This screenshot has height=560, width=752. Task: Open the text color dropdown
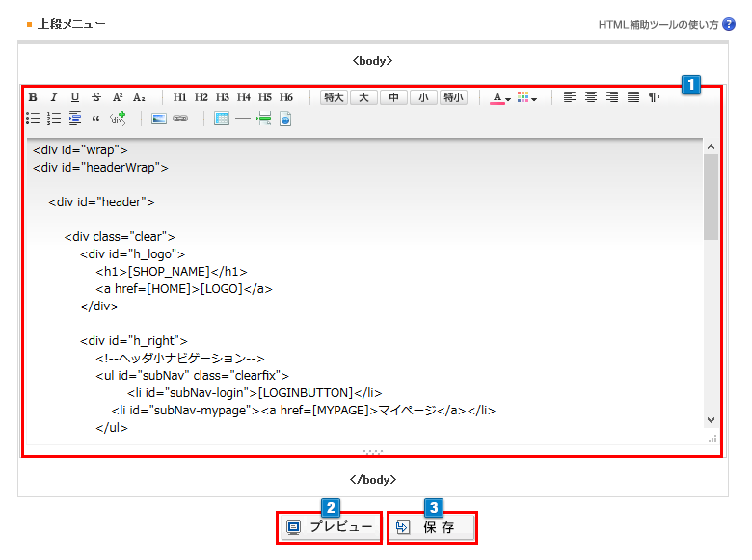(500, 97)
